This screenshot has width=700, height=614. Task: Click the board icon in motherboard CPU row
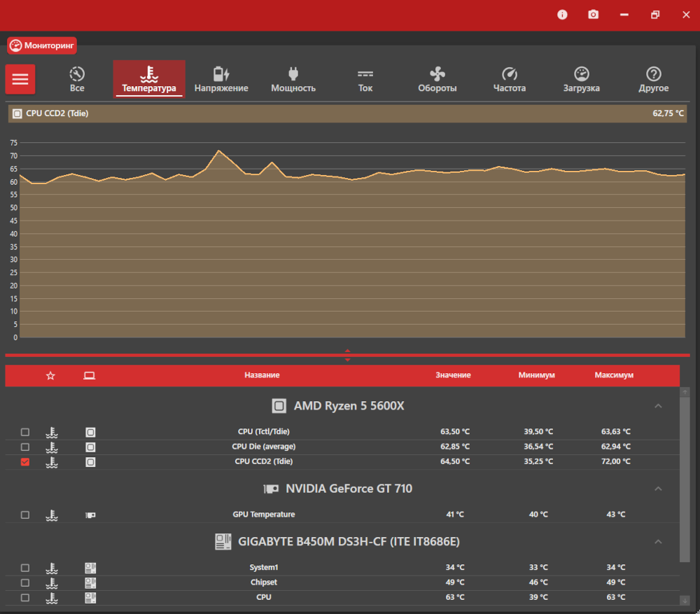tap(90, 597)
